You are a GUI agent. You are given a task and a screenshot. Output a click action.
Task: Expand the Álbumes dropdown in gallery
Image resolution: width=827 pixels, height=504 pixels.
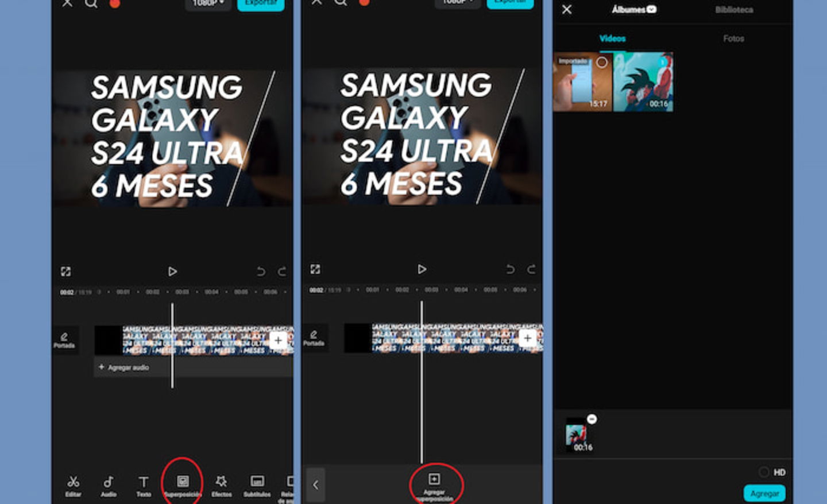(634, 10)
